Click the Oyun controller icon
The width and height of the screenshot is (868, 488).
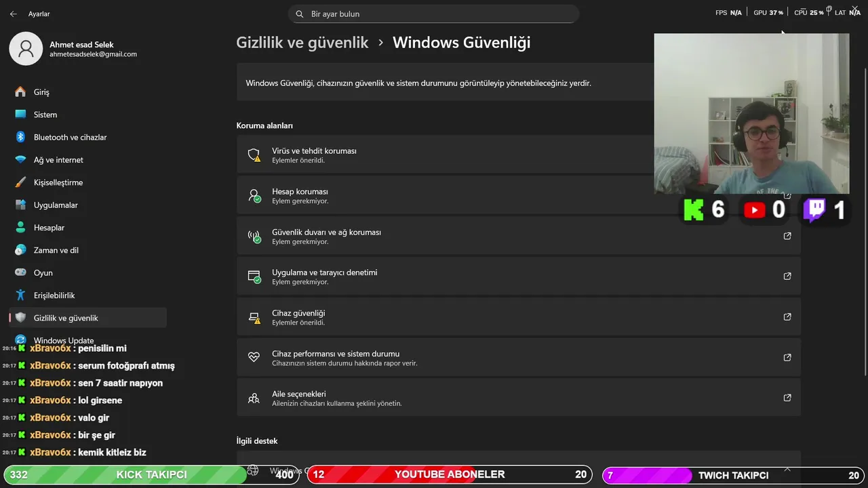20,272
